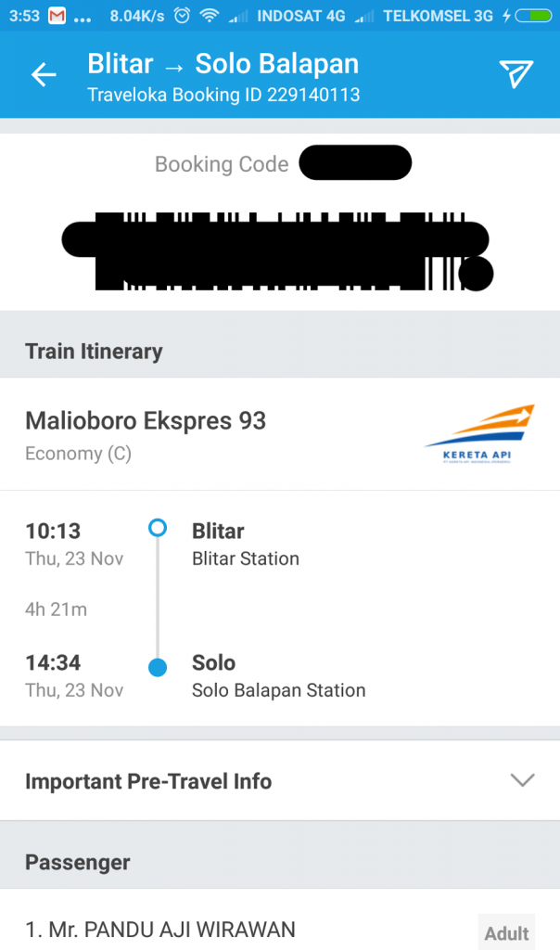Tap the Solo Balapan Station text
The width and height of the screenshot is (560, 950).
278,690
